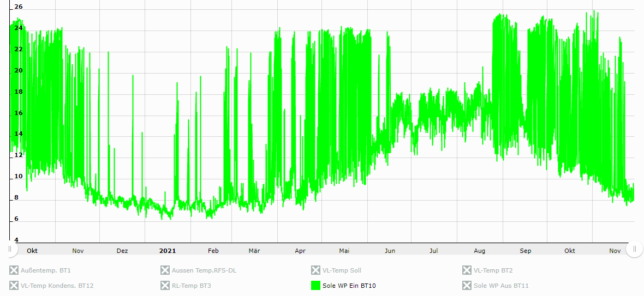The height and width of the screenshot is (296, 644).
Task: Click the Mär label on timeline
Action: pyautogui.click(x=254, y=251)
